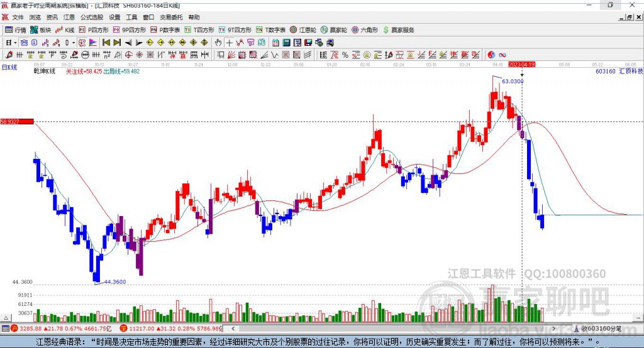Image resolution: width=644 pixels, height=348 pixels.
Task: Select the percent sign retracement tool
Action: (345, 55)
